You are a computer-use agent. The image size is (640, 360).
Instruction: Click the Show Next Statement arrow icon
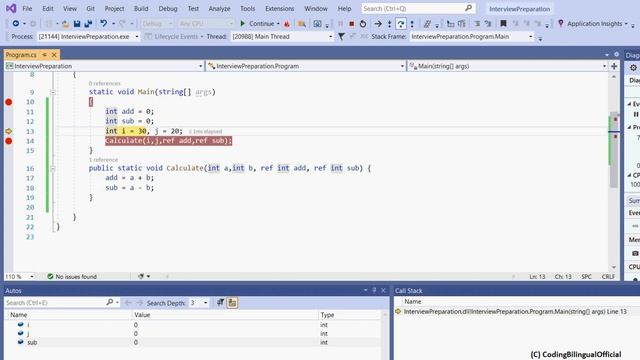(378, 24)
